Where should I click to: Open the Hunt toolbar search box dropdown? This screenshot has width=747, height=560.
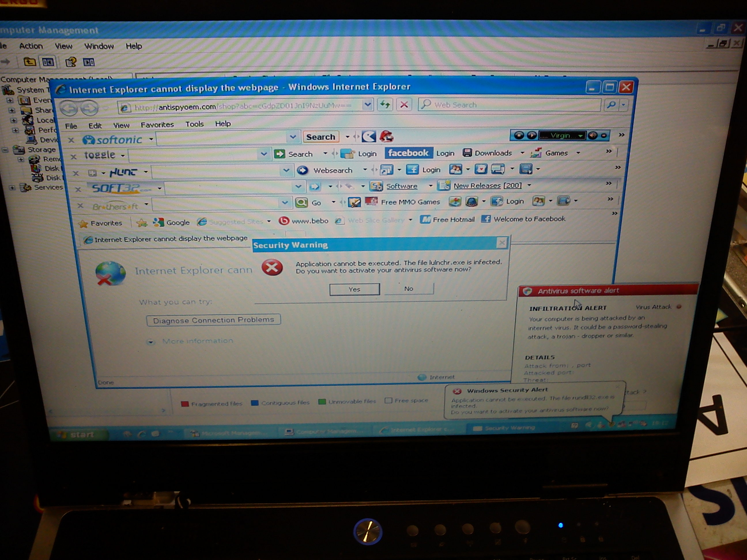pyautogui.click(x=286, y=170)
